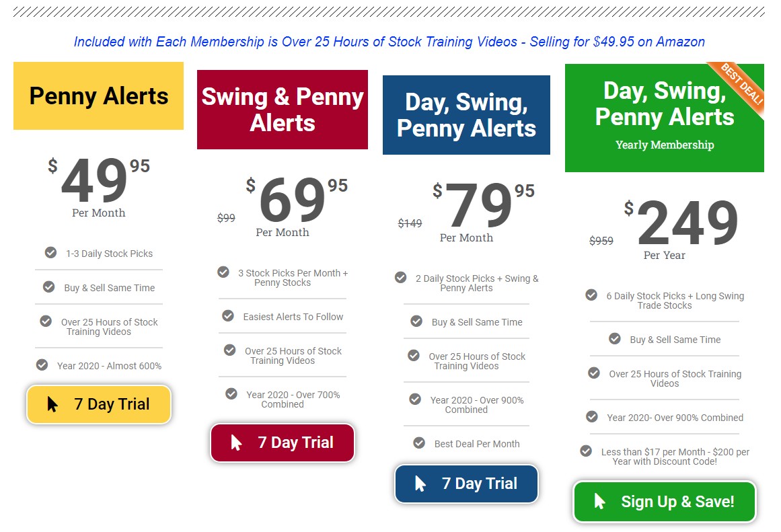
Task: Click checkmark beside 3 Stock Picks Per Month
Action: pyautogui.click(x=223, y=272)
